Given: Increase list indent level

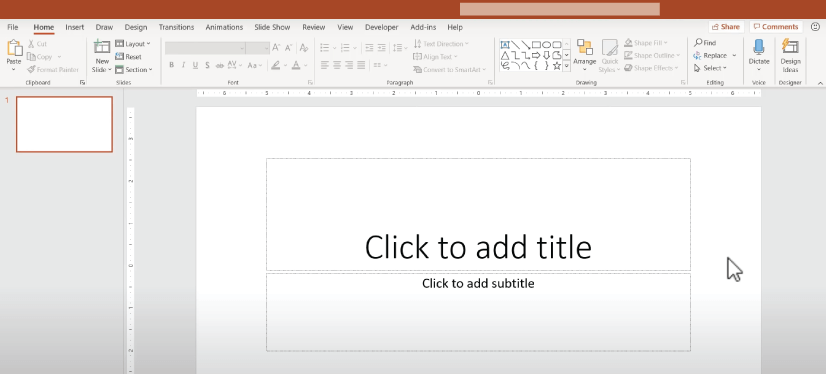Looking at the screenshot, I should 381,48.
